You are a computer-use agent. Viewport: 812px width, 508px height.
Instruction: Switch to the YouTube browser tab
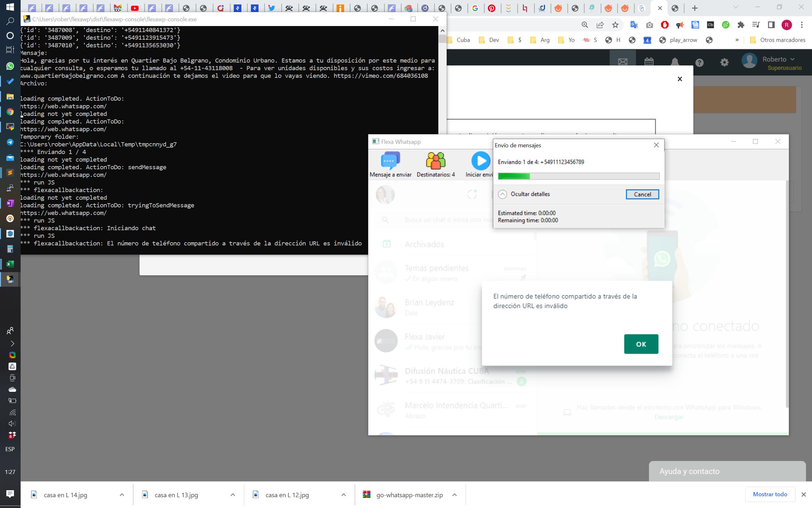pos(135,8)
